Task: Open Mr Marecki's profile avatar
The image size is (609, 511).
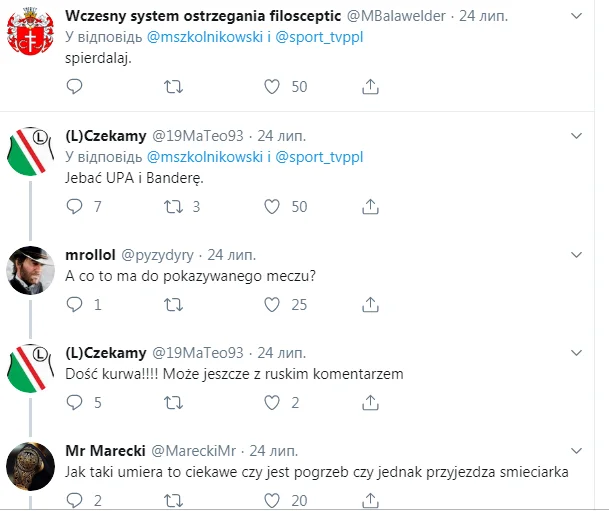Action: click(x=30, y=467)
